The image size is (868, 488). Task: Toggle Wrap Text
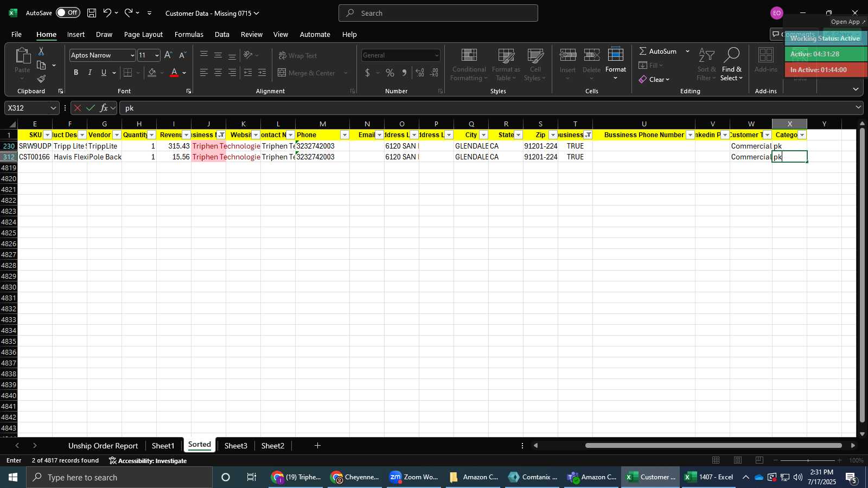[298, 55]
